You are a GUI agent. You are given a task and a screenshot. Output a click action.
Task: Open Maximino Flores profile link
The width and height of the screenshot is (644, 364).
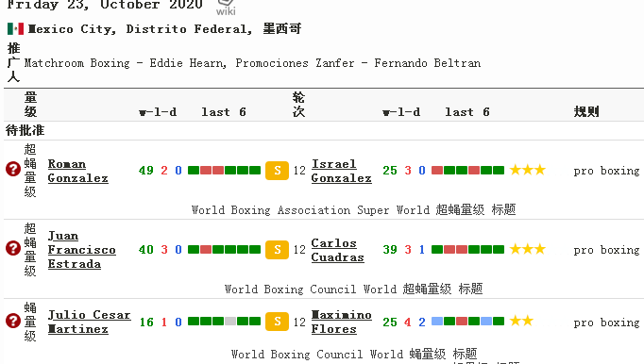341,322
